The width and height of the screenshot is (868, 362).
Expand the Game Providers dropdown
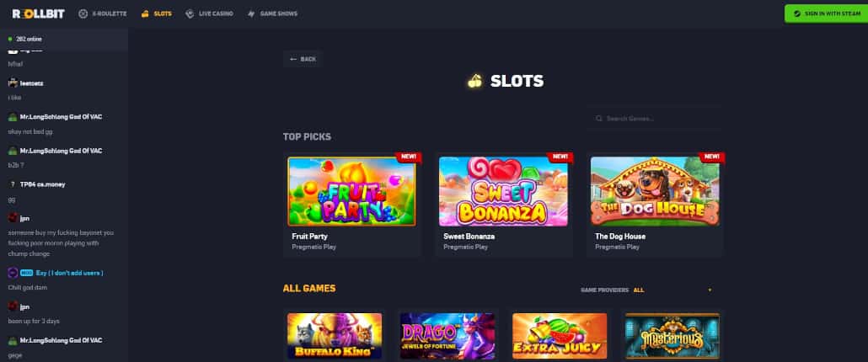point(647,290)
